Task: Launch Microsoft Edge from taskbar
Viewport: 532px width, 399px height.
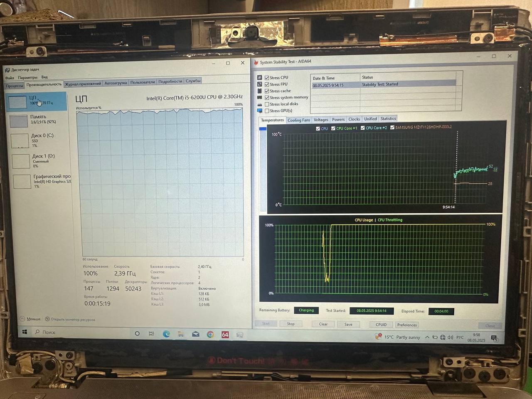Action: pyautogui.click(x=166, y=334)
